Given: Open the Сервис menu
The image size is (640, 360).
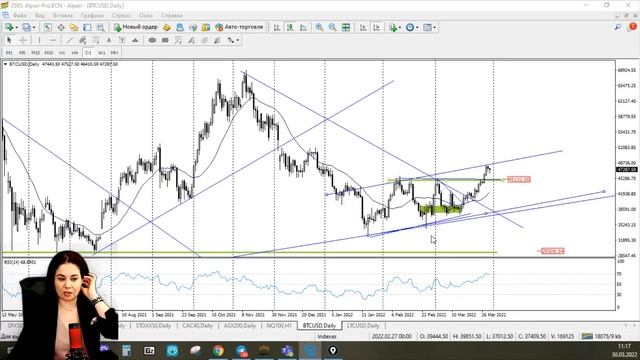Looking at the screenshot, I should (x=121, y=16).
